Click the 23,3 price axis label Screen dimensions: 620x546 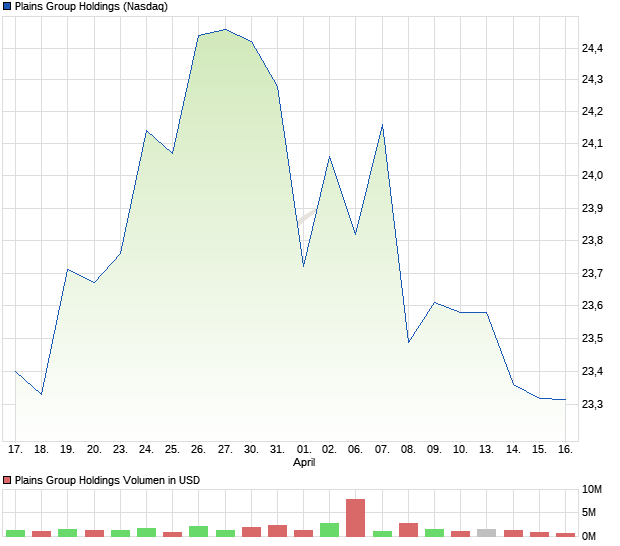[x=592, y=404]
